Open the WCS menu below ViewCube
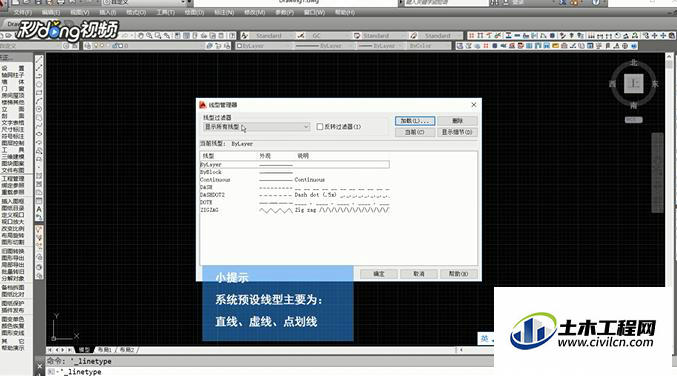 pos(633,120)
